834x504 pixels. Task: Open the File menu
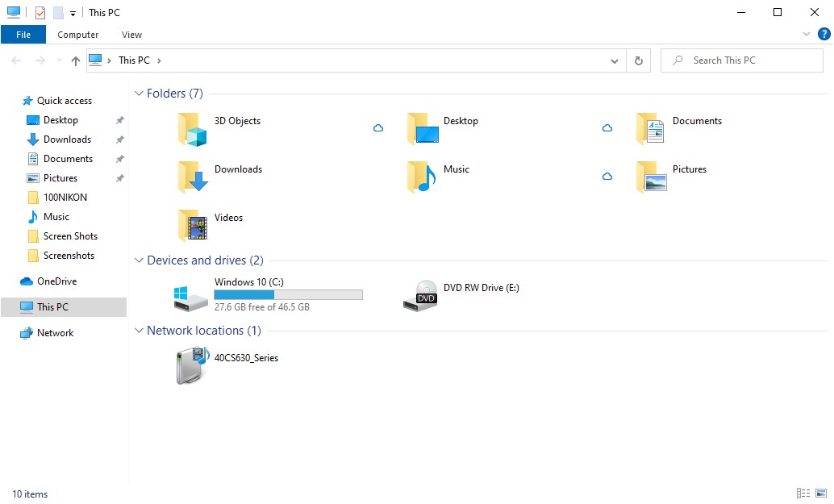click(23, 35)
